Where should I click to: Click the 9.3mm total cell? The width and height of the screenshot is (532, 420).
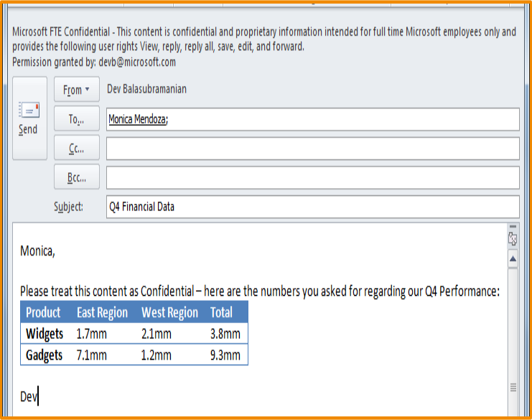[225, 355]
